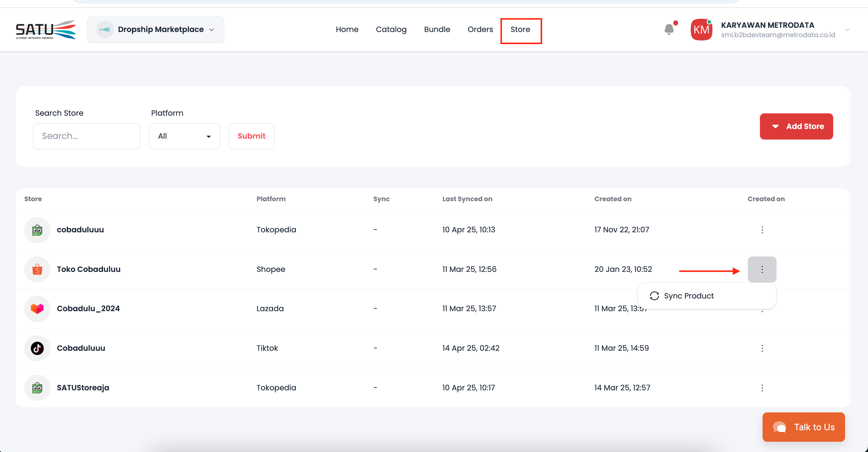Open the Catalog tab

point(391,30)
